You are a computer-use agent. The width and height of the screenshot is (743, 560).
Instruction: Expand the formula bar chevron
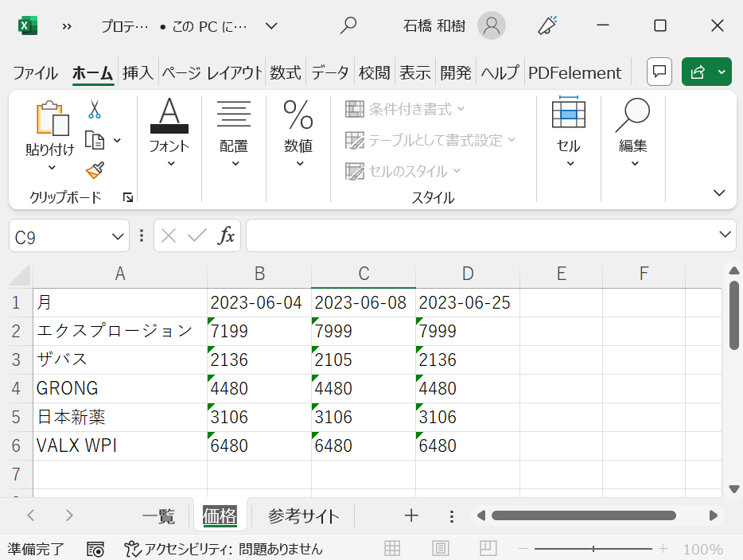coord(725,234)
